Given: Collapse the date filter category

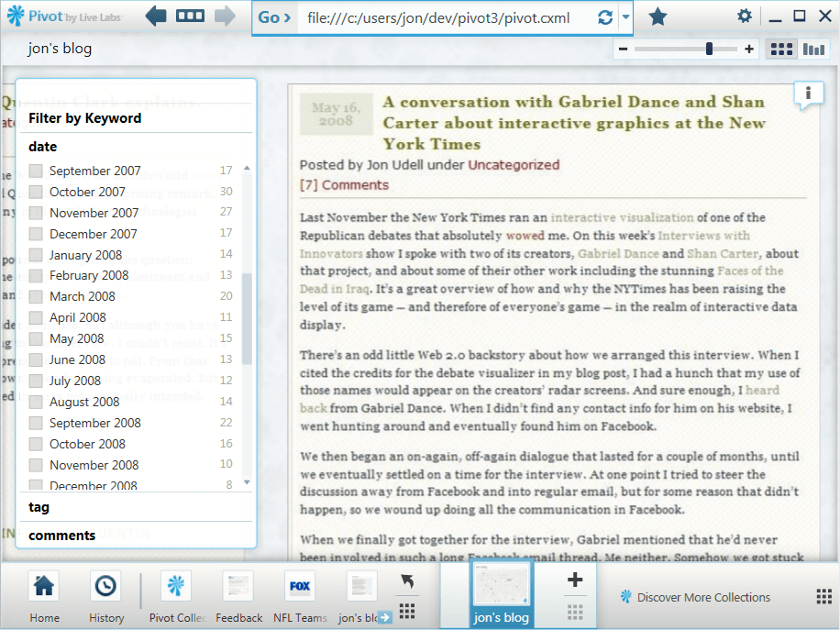Looking at the screenshot, I should (x=43, y=147).
